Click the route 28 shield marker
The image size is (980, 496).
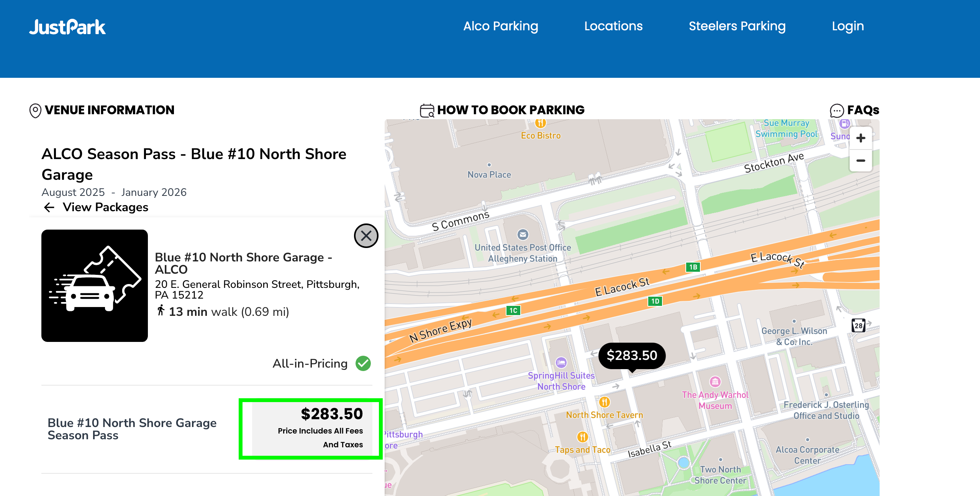coord(858,325)
